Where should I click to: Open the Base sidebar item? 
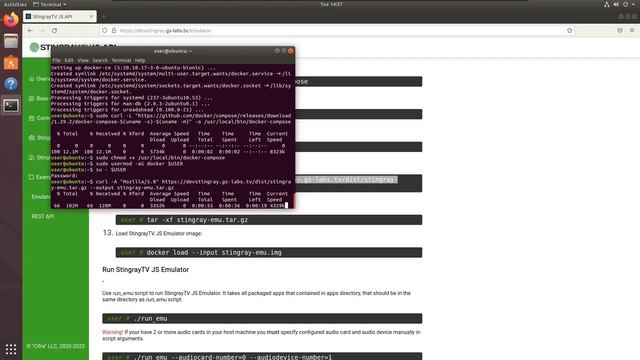point(39,98)
